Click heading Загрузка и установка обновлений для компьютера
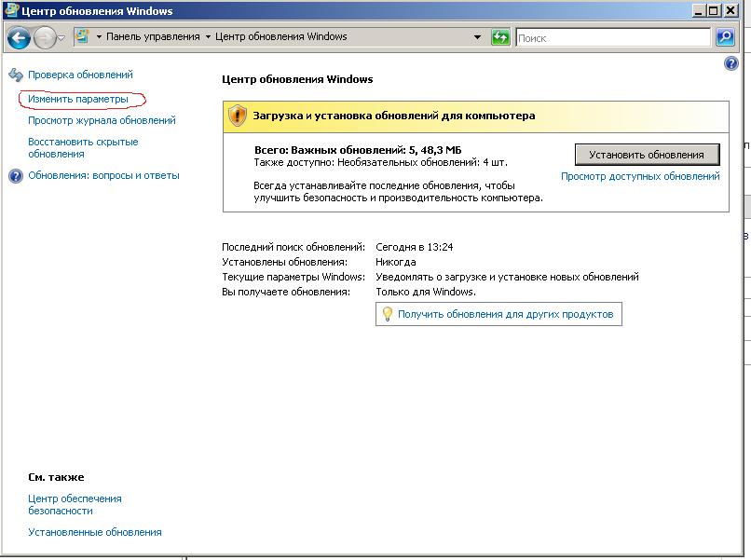This screenshot has height=560, width=751. [394, 116]
